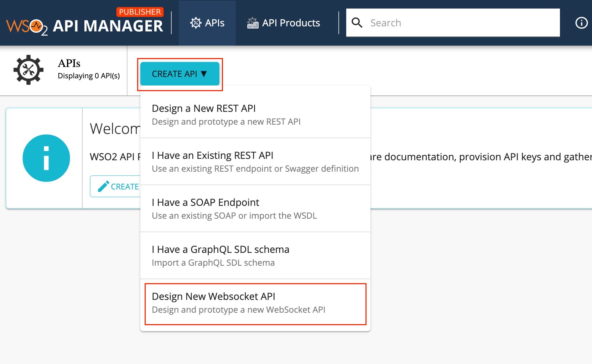Select the APIs gear icon in navigation

tap(195, 22)
